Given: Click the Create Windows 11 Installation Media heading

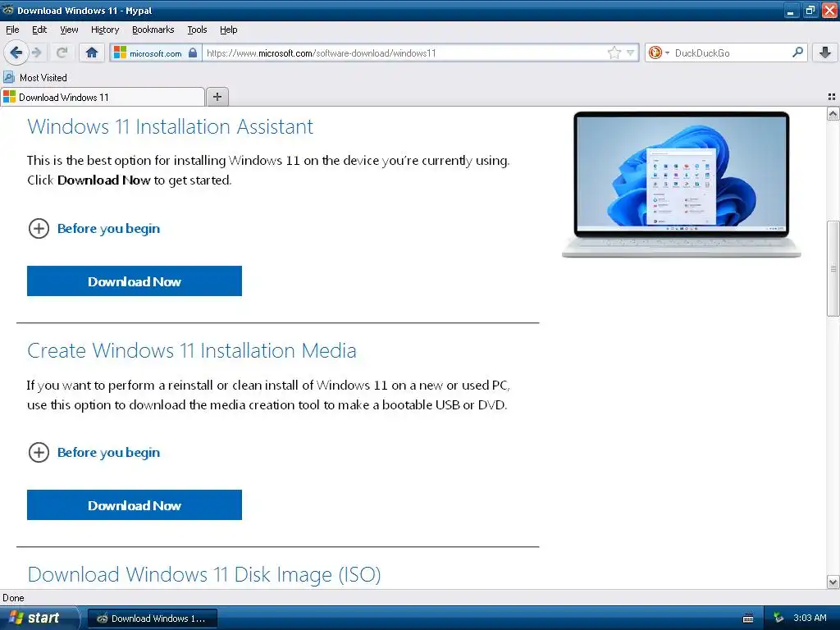Looking at the screenshot, I should tap(192, 351).
